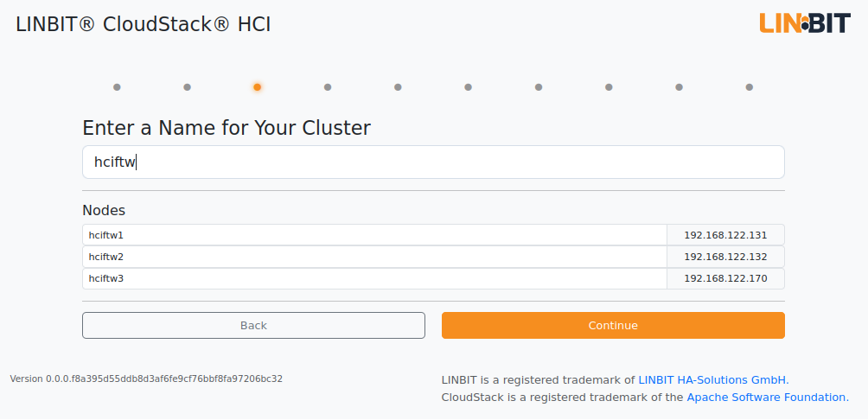
Task: Open the Apache Software Foundation link
Action: point(768,398)
